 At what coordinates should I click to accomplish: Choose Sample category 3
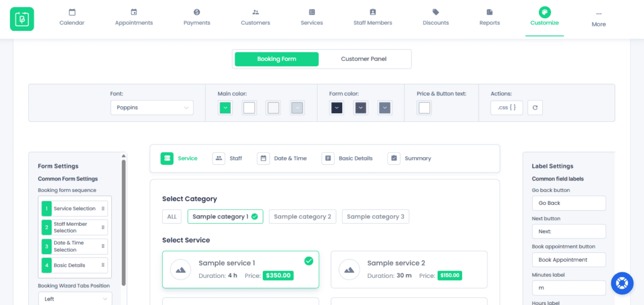[375, 217]
